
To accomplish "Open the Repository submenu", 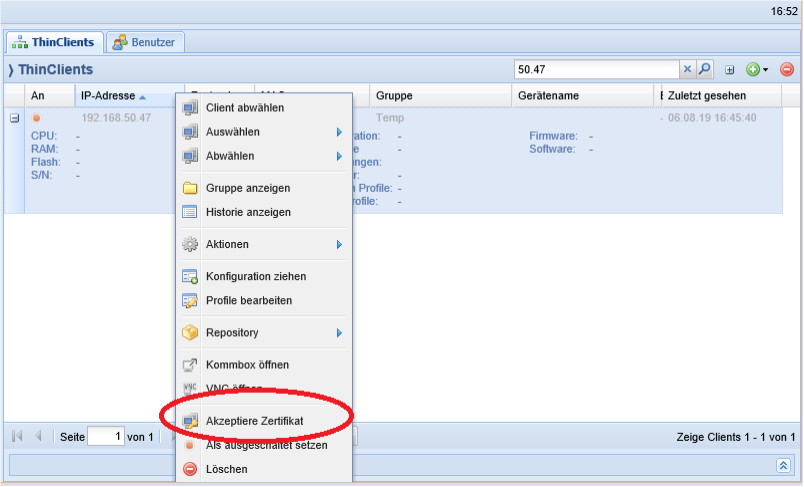I will pos(338,332).
